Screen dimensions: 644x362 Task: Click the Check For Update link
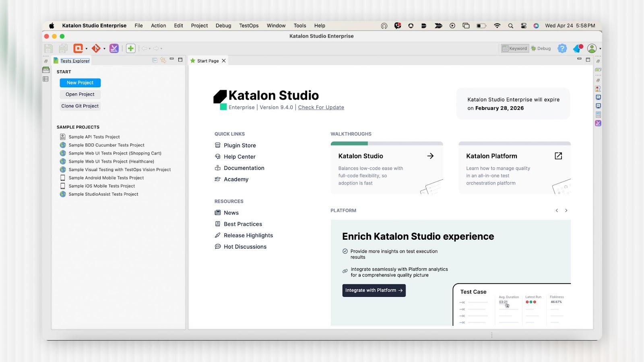click(321, 107)
